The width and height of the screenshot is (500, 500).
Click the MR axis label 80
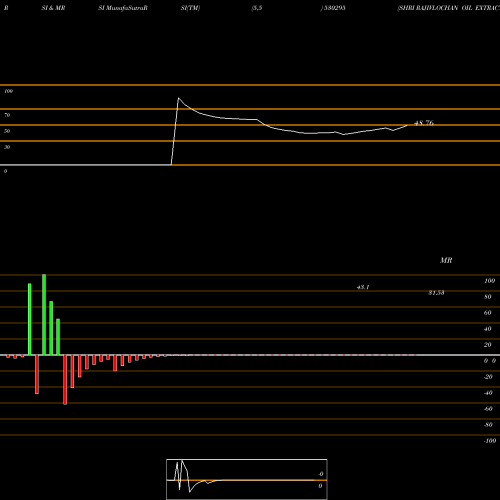pos(488,297)
